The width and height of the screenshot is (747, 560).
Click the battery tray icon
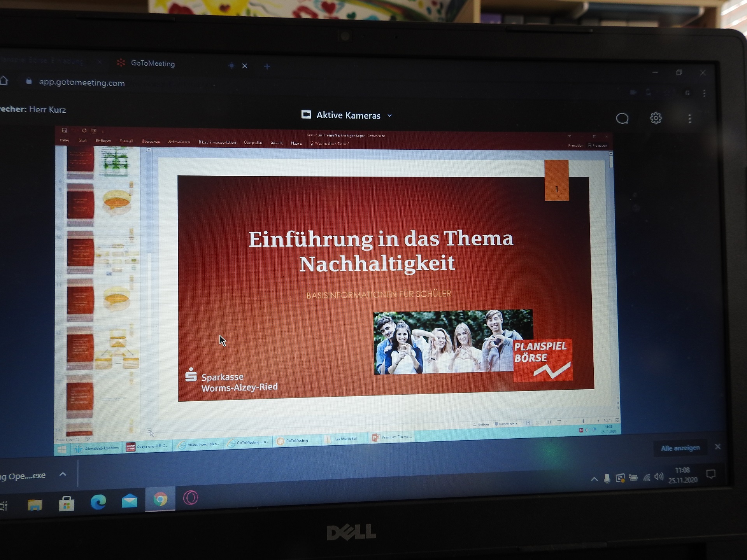click(633, 478)
